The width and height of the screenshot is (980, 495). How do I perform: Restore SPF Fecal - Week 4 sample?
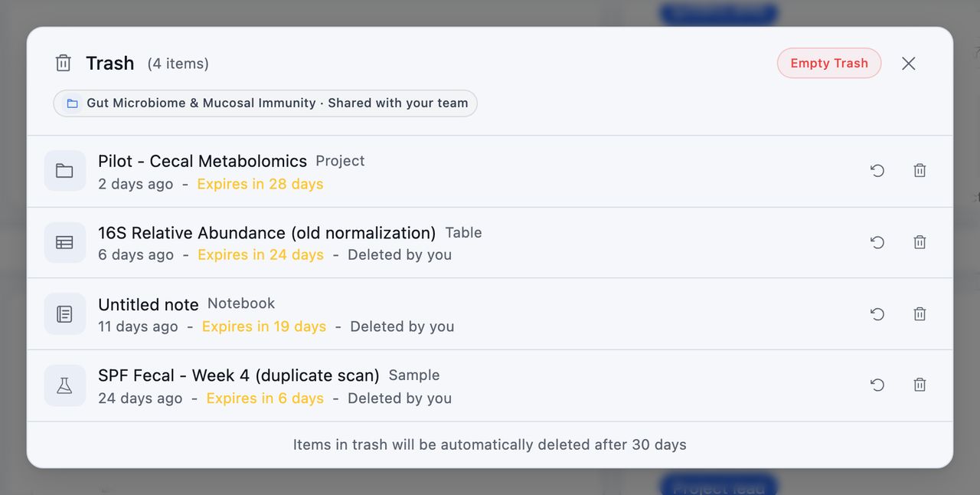[877, 385]
